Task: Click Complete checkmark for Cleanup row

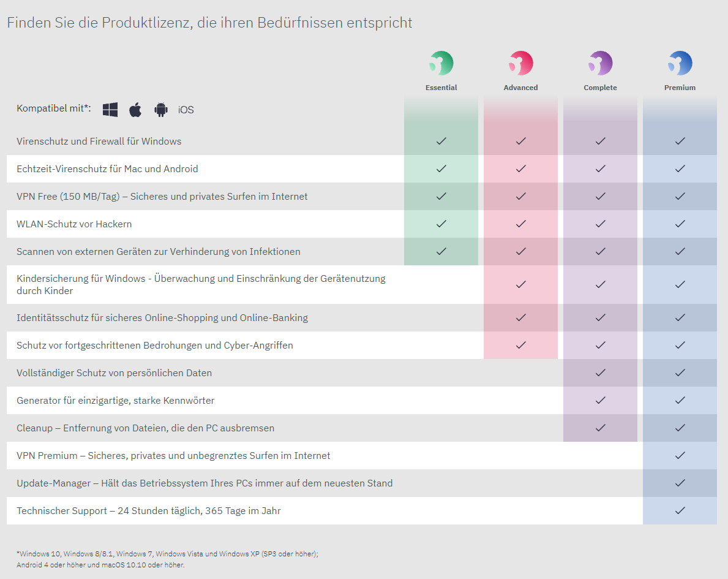Action: (x=600, y=428)
